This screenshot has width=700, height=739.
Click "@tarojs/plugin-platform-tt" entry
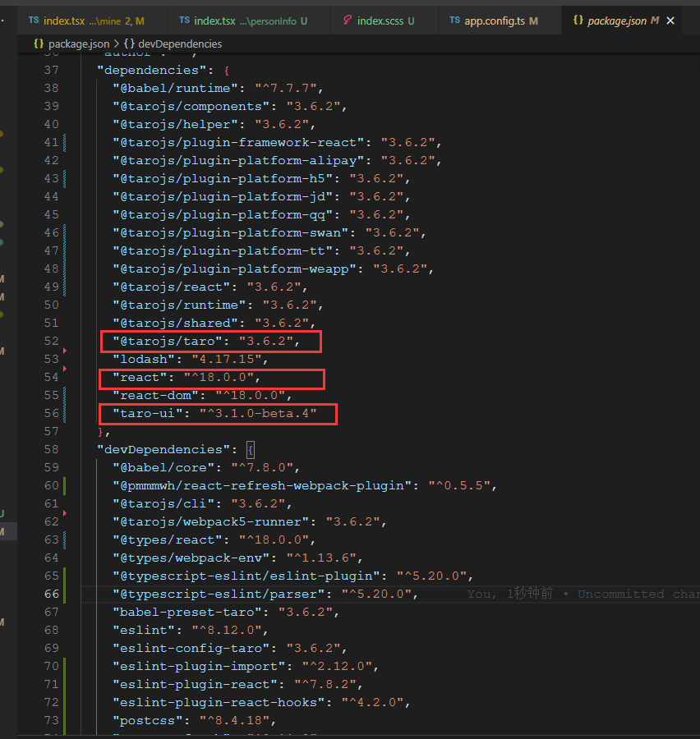[261, 250]
